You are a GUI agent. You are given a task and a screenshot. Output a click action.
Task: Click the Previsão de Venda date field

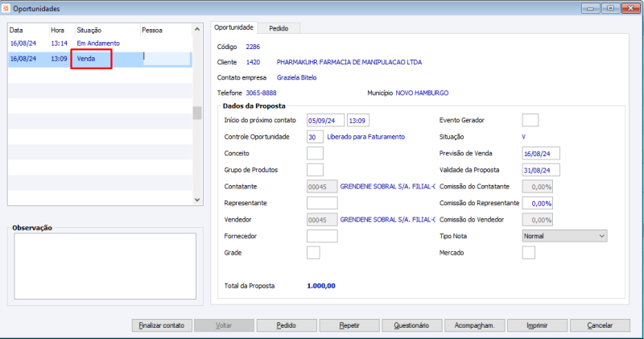click(x=540, y=154)
